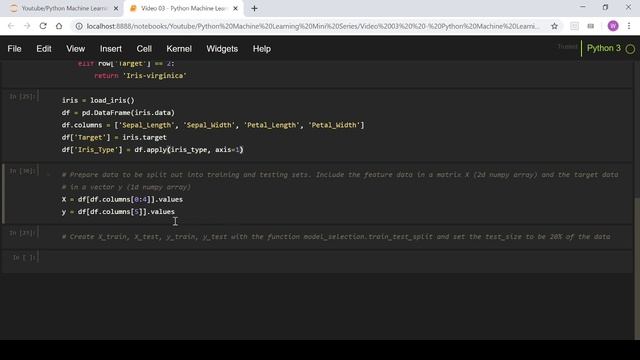Click the "df['Target'] = iris.target" line
The image size is (640, 360).
tap(114, 138)
